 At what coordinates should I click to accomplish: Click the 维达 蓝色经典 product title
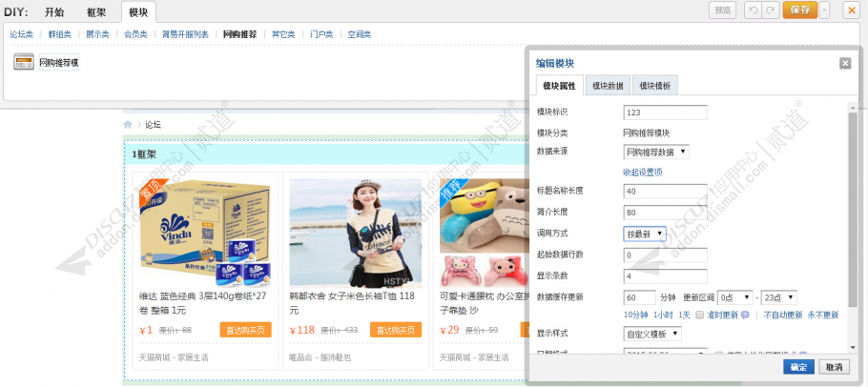click(x=202, y=303)
